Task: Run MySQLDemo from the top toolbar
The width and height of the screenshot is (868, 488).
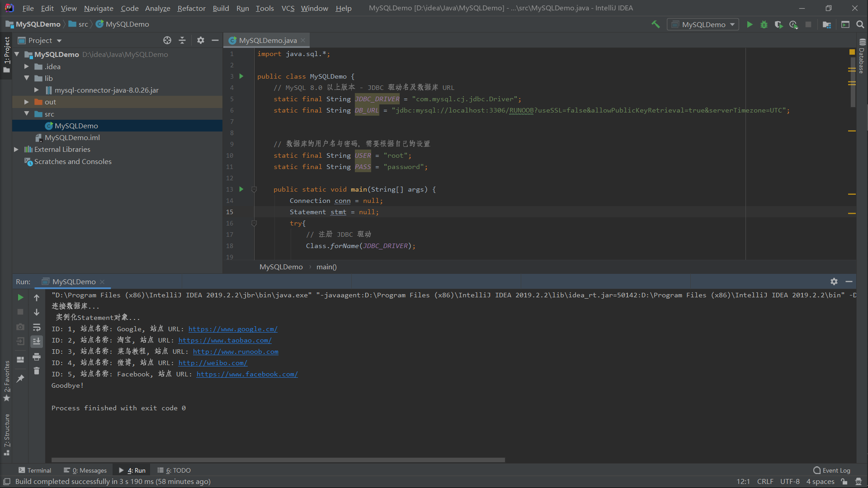Action: 750,24
